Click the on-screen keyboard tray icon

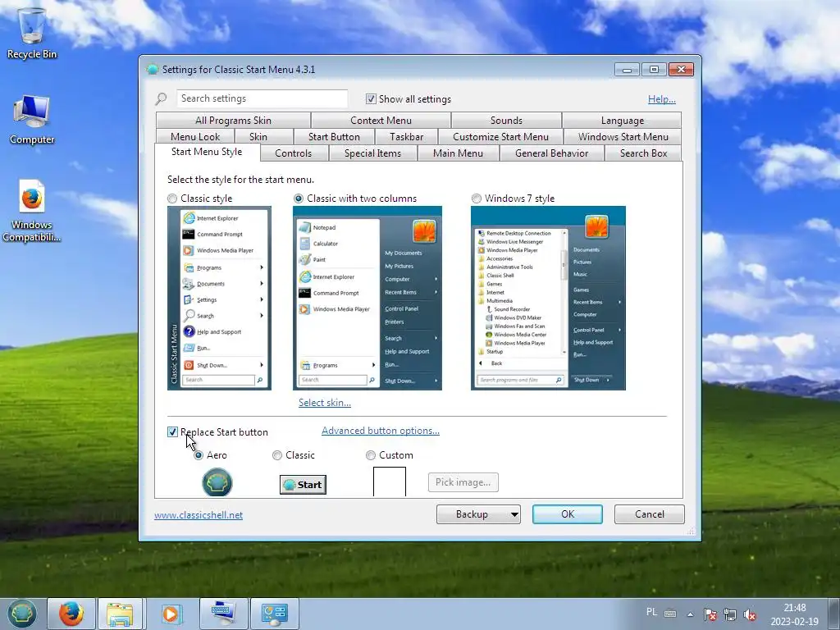(670, 614)
